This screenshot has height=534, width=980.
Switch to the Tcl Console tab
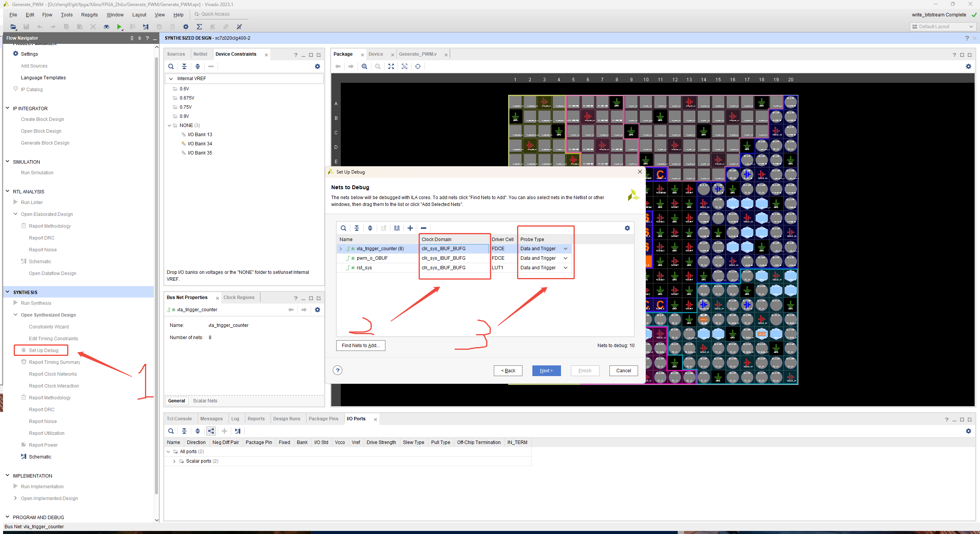pyautogui.click(x=179, y=419)
